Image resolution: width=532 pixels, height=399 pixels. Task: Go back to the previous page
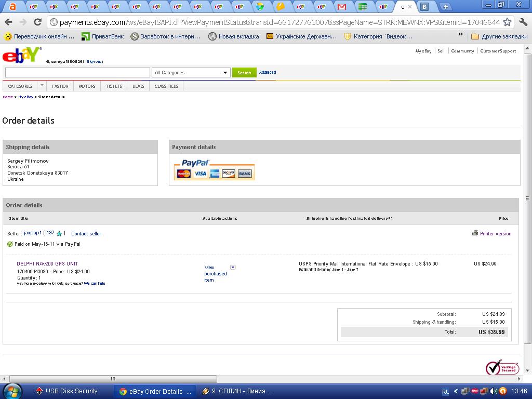point(8,22)
